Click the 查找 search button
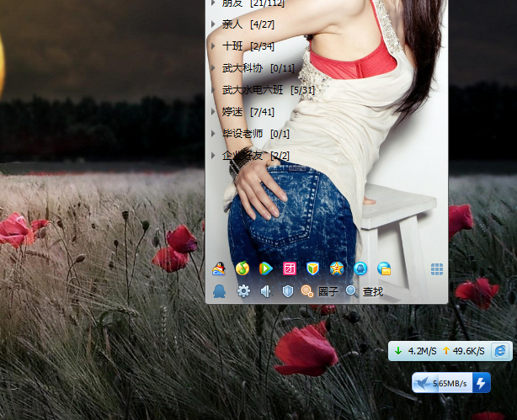517x420 pixels. tap(365, 291)
